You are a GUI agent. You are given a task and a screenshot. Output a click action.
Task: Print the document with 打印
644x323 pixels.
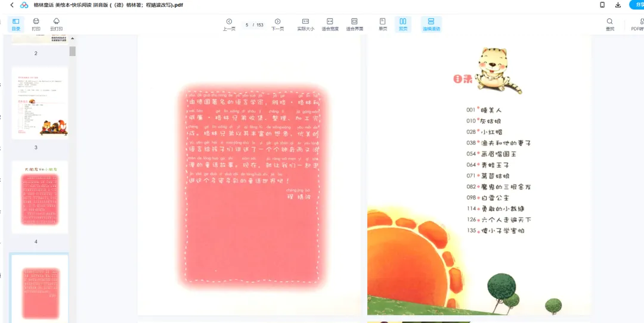click(36, 24)
